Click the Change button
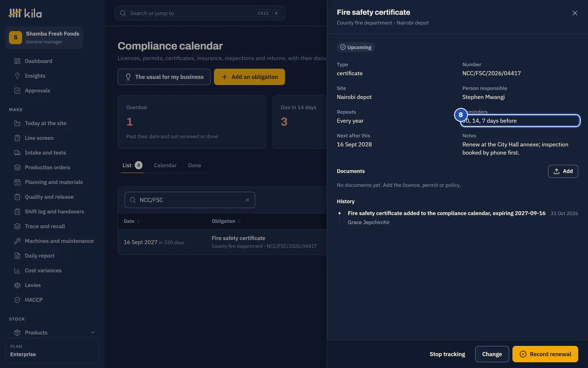This screenshot has height=368, width=588. pos(492,354)
